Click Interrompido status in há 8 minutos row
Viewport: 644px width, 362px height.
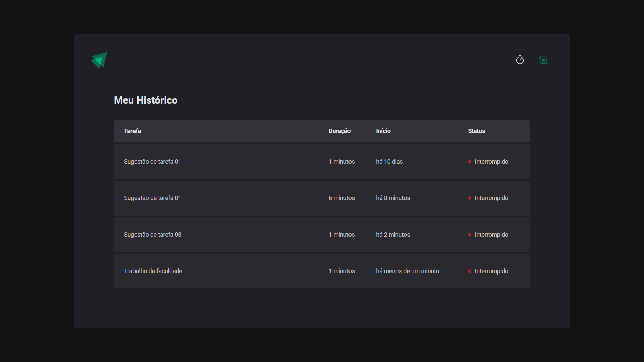tap(491, 198)
